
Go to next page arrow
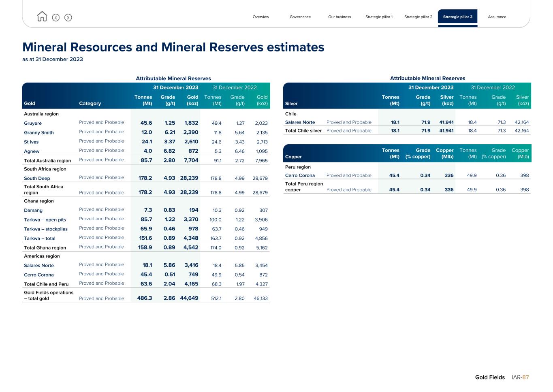(68, 17)
